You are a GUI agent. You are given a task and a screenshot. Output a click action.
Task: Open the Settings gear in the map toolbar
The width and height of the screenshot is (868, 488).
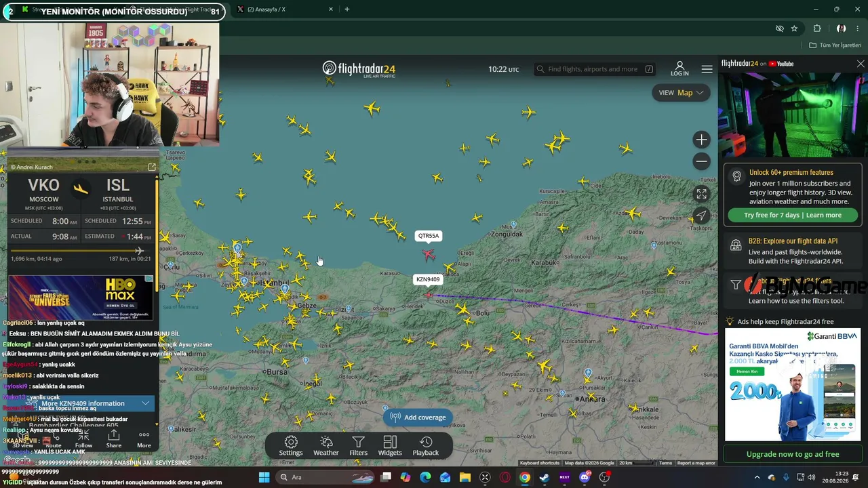click(291, 446)
